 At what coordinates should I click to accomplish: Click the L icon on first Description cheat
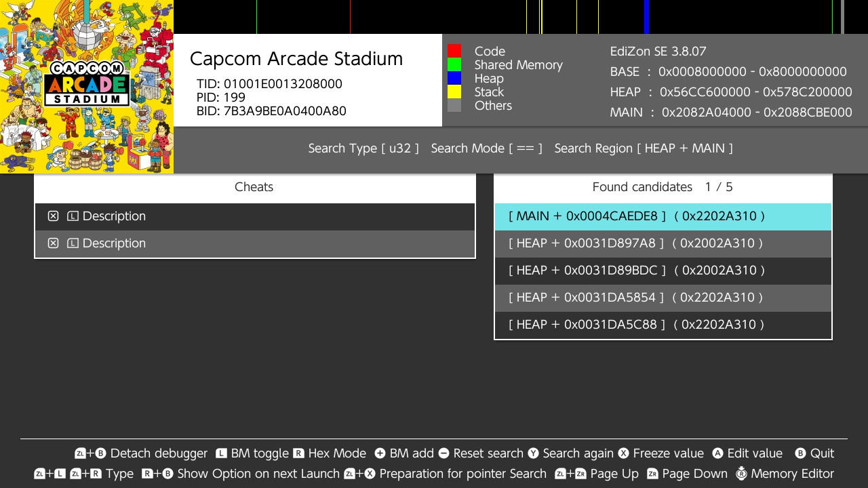pyautogui.click(x=73, y=216)
